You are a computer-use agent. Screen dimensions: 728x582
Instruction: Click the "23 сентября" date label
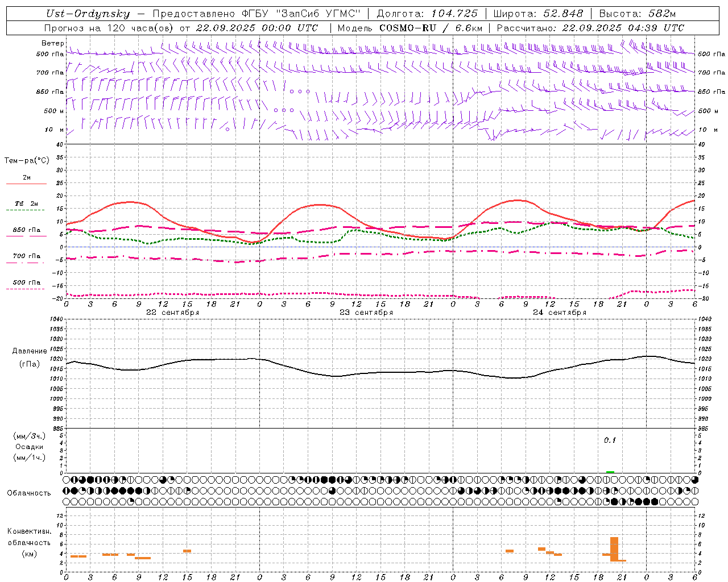pos(366,313)
